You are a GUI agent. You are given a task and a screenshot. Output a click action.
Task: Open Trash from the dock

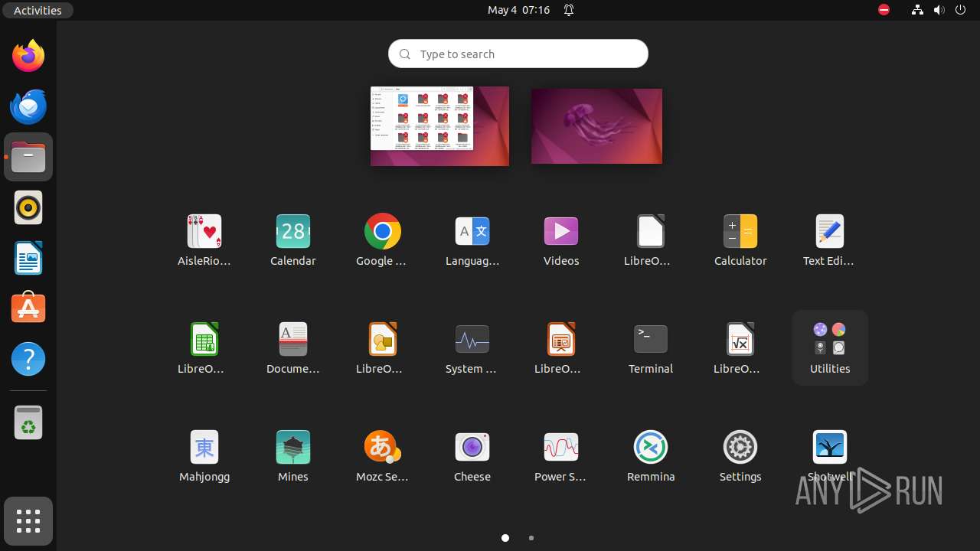[28, 422]
